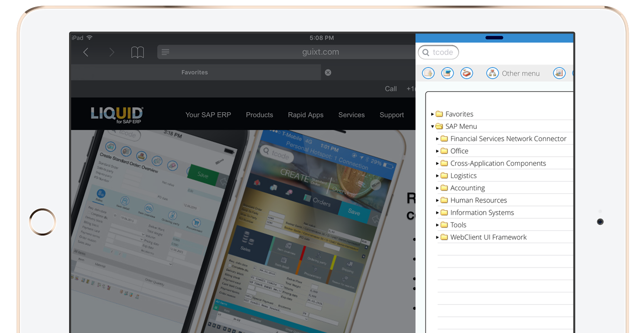644x333 pixels.
Task: Focus the guixt.com address bar
Action: tap(286, 52)
